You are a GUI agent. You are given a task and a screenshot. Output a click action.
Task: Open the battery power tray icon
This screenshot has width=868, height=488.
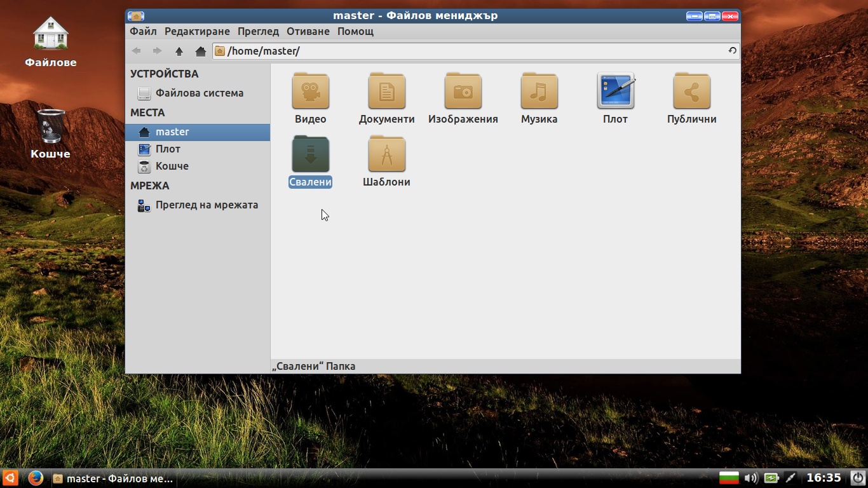coord(771,478)
